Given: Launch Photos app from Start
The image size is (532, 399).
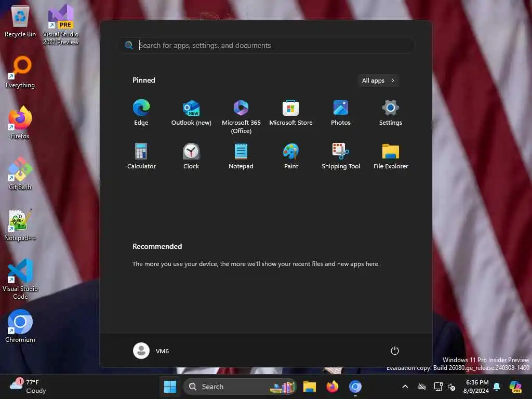Looking at the screenshot, I should click(341, 113).
